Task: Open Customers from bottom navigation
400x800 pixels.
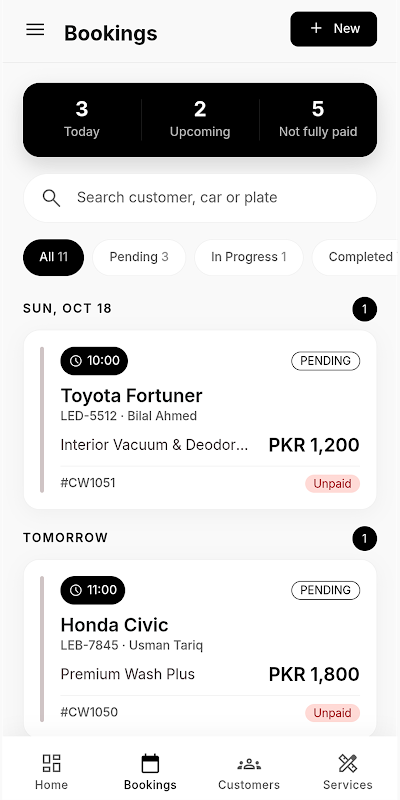Action: click(x=249, y=772)
